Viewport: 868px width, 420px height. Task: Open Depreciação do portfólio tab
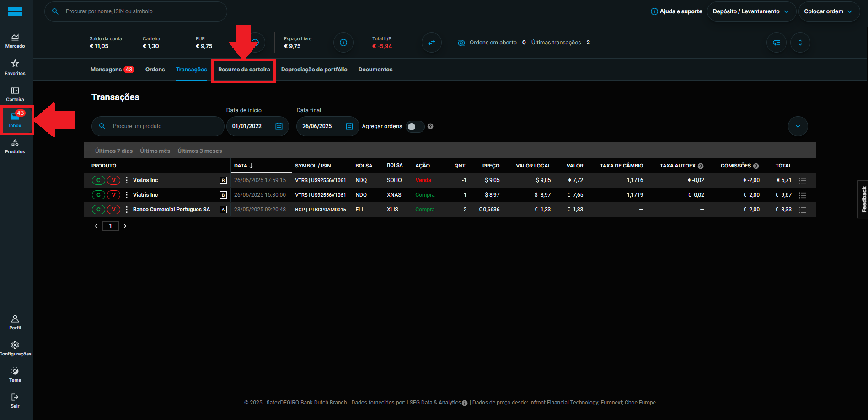(314, 70)
